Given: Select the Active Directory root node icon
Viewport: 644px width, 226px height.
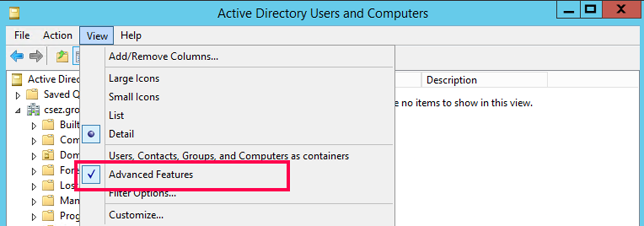Looking at the screenshot, I should pos(18,79).
